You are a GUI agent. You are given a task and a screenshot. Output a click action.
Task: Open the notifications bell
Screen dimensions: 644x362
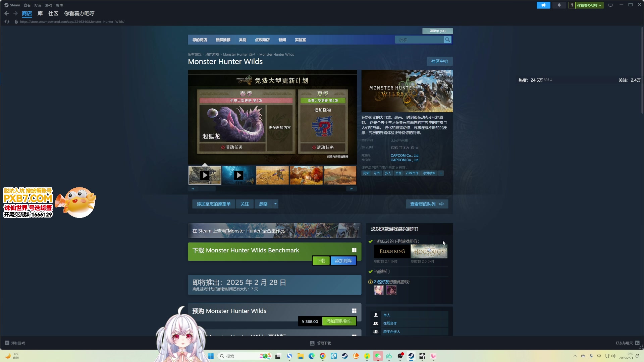pyautogui.click(x=559, y=5)
